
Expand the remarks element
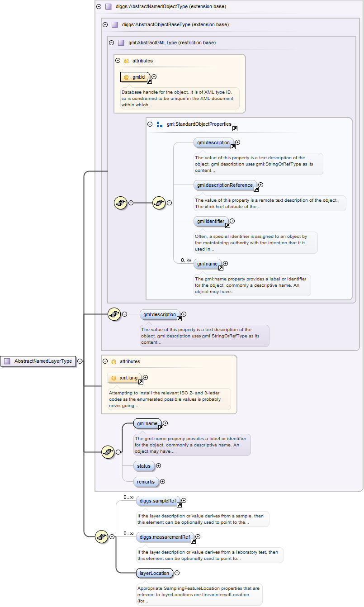click(x=162, y=482)
